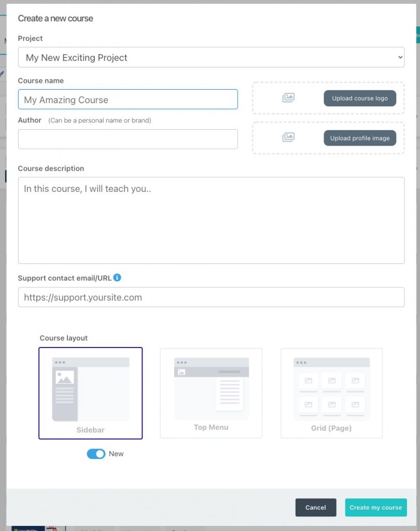
Task: Click the support contact info icon
Action: (x=117, y=278)
